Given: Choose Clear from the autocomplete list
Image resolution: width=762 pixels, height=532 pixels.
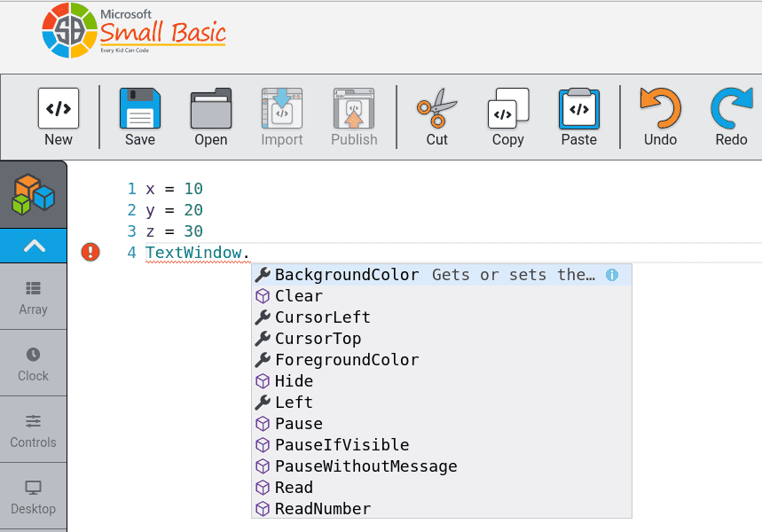Looking at the screenshot, I should pyautogui.click(x=442, y=296).
